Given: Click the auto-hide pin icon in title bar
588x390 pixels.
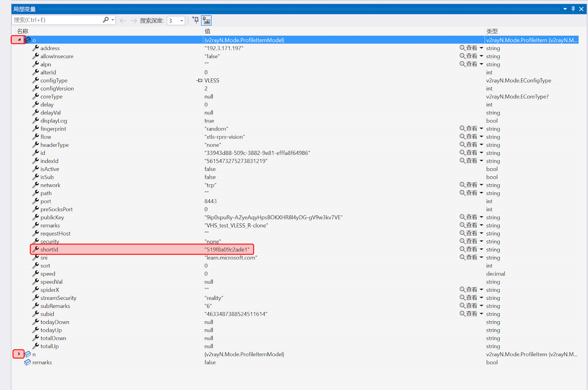Looking at the screenshot, I should 573,9.
